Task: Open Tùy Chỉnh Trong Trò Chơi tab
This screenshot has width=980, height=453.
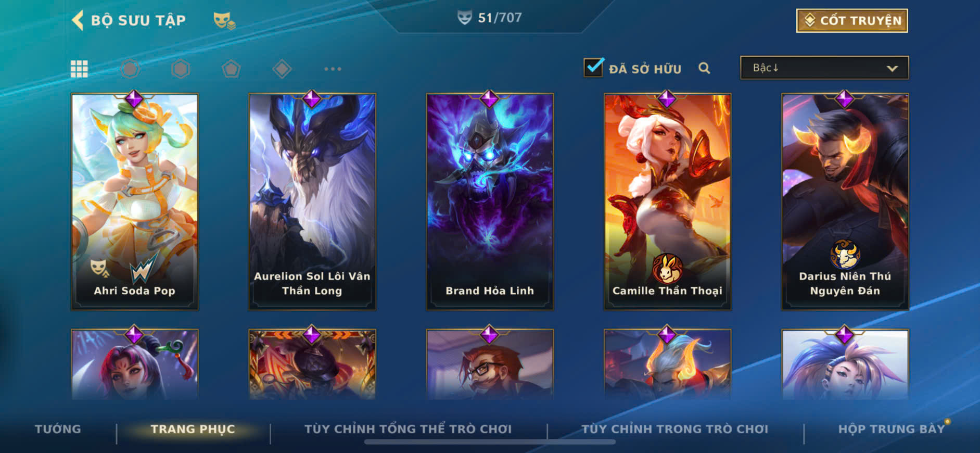Action: (x=674, y=429)
